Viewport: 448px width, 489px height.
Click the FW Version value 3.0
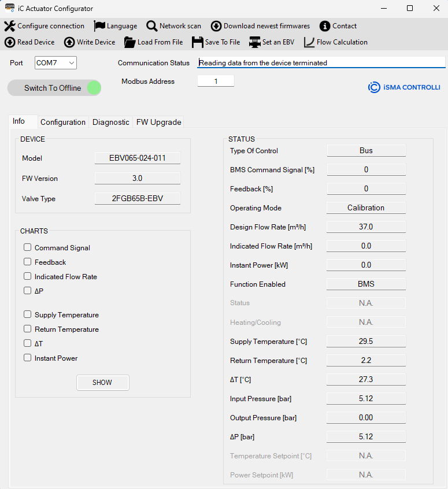pos(138,179)
